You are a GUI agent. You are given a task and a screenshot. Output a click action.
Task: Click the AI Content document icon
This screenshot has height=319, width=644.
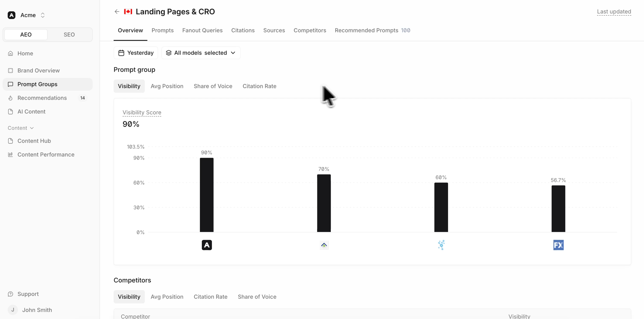pyautogui.click(x=10, y=112)
